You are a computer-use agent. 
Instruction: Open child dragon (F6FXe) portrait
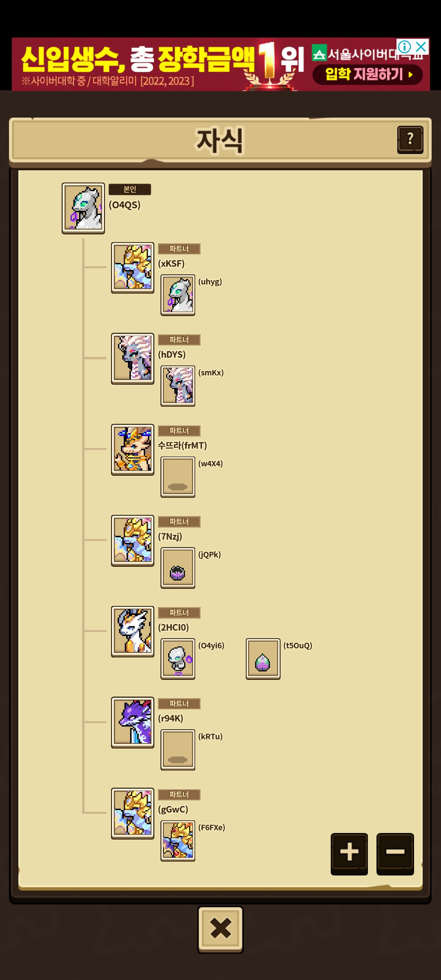point(178,841)
